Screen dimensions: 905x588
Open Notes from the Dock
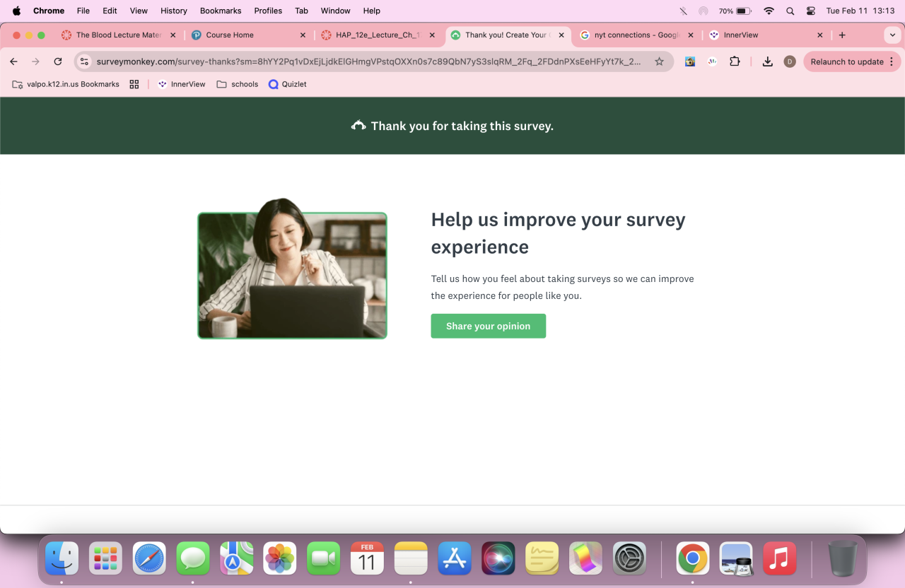411,559
